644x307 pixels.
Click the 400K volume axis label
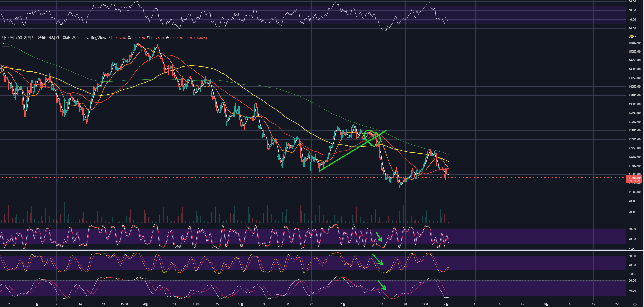(632, 201)
